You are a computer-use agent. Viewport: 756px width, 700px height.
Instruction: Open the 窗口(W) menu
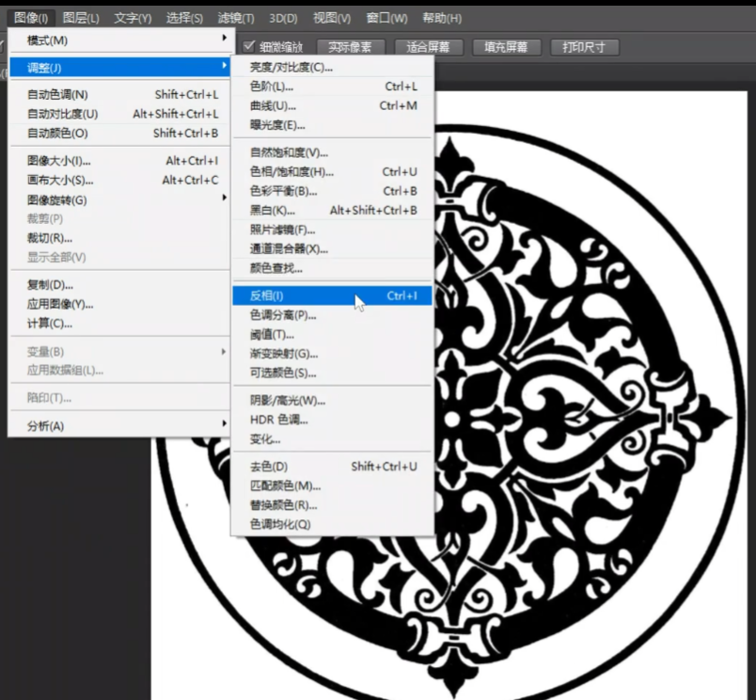[x=386, y=18]
